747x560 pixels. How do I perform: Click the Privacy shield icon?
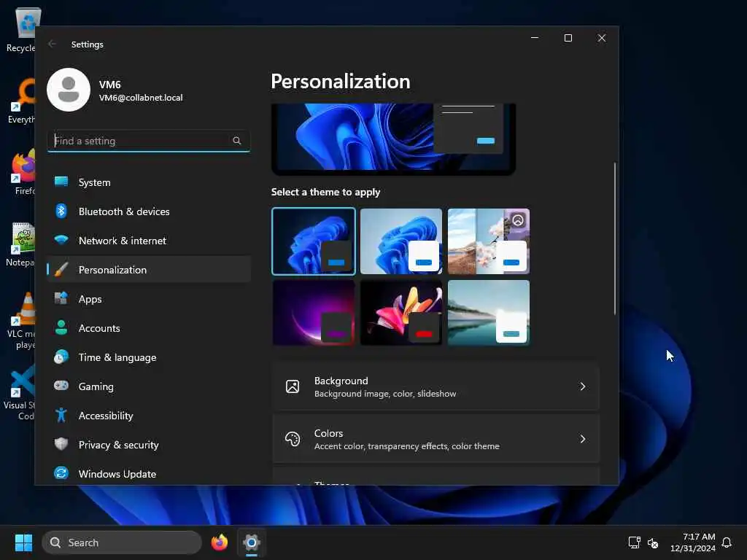click(61, 444)
